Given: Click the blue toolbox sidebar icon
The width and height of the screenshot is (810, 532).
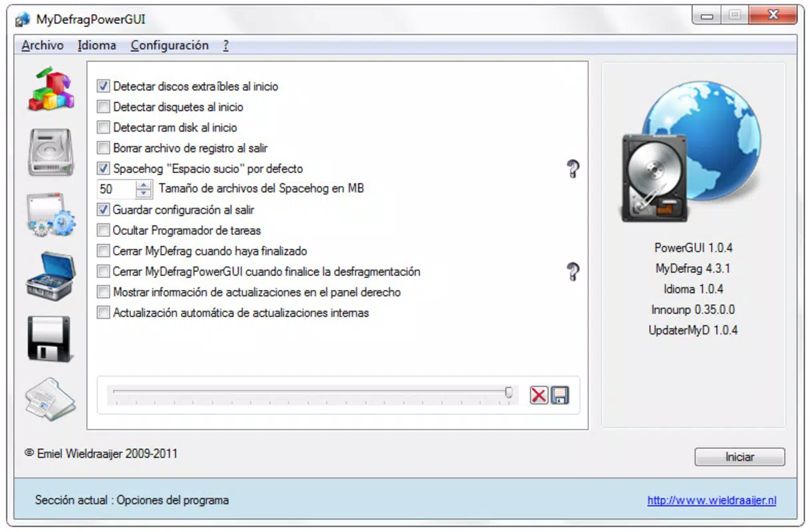Looking at the screenshot, I should pos(51,276).
